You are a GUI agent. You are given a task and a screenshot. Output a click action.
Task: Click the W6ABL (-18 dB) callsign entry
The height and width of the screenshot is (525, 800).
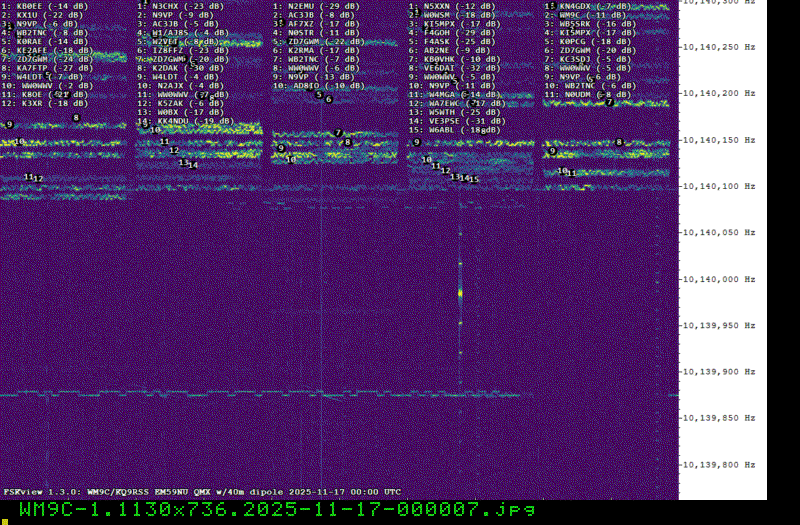click(456, 130)
